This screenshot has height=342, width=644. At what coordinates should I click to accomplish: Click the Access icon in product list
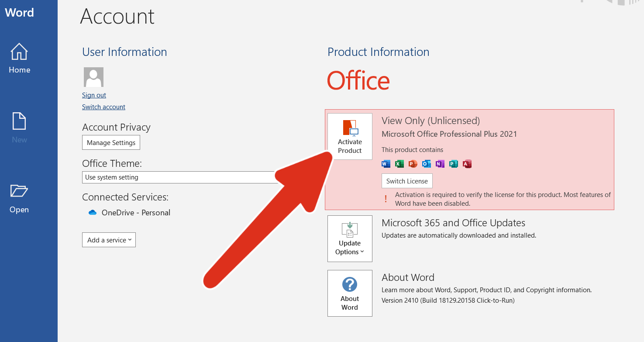[x=467, y=163]
